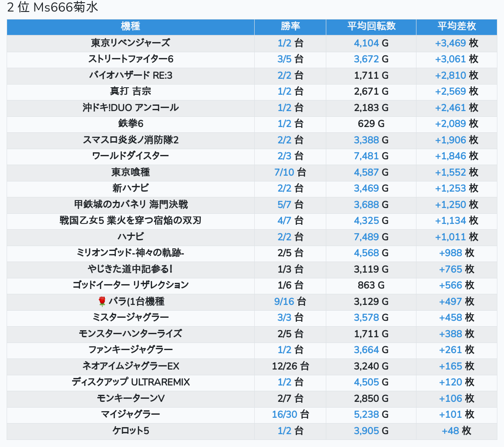
Task: Click the +988 枚 average difference value
Action: [456, 253]
